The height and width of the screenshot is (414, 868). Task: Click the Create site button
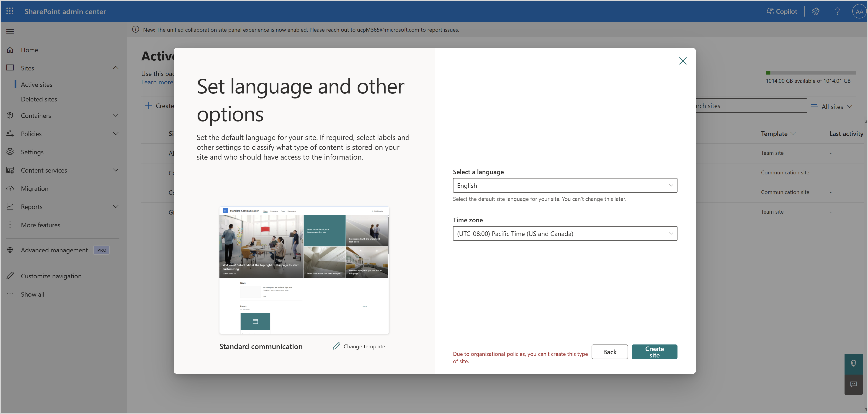pos(654,352)
